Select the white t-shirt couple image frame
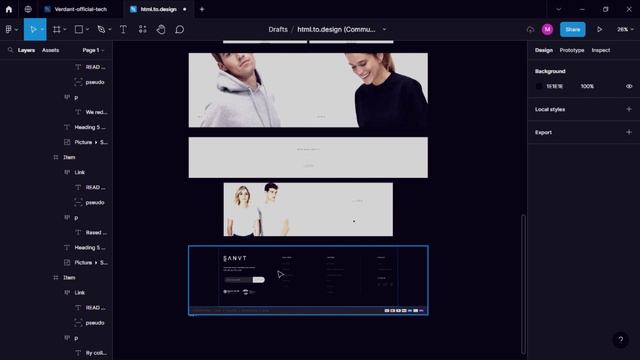This screenshot has width=640, height=360. point(308,209)
